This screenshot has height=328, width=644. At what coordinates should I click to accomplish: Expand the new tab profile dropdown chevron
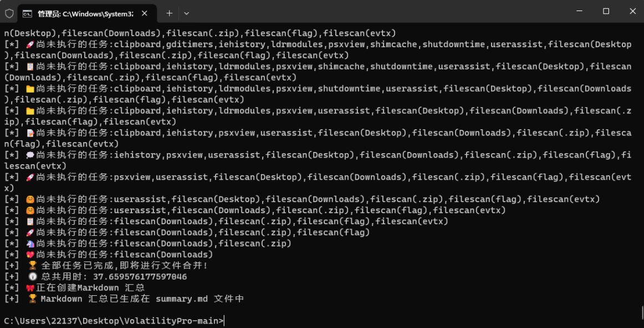[187, 13]
